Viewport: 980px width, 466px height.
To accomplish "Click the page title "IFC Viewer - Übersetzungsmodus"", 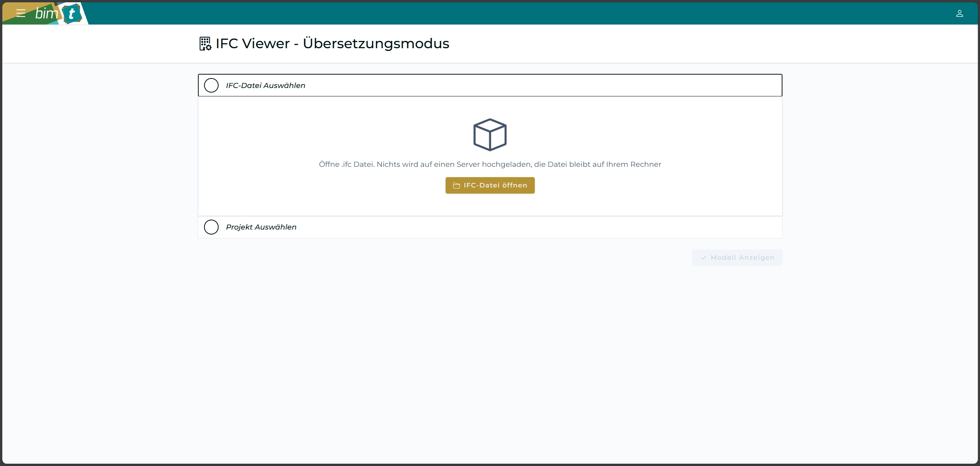I will (332, 44).
